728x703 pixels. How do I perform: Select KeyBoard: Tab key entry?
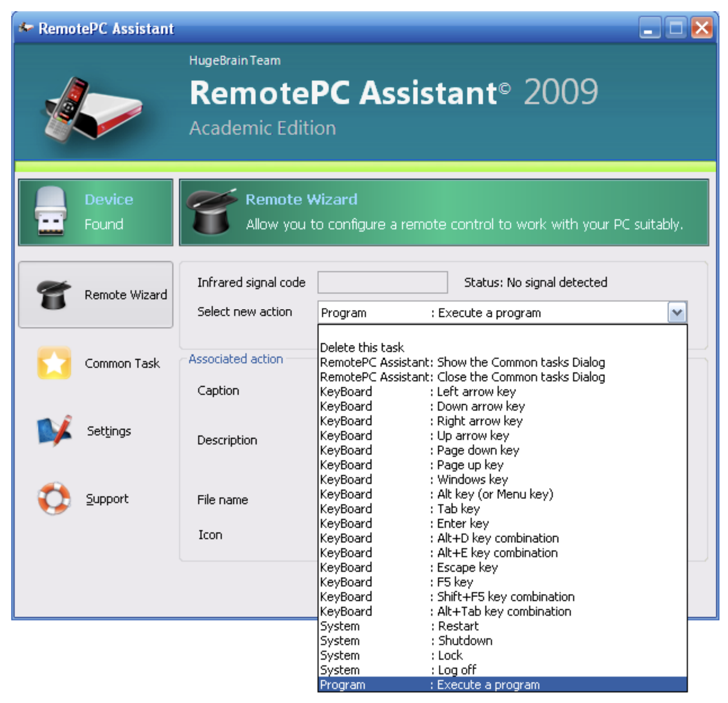(x=502, y=509)
